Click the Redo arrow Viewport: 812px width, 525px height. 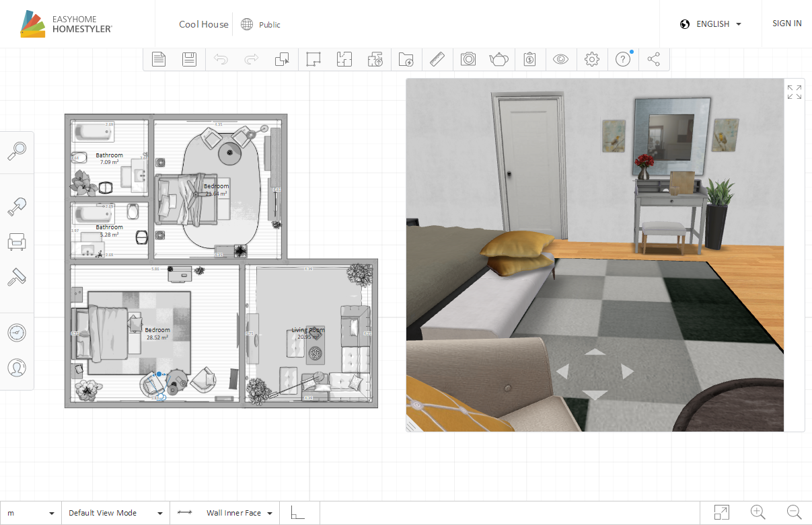(x=252, y=59)
